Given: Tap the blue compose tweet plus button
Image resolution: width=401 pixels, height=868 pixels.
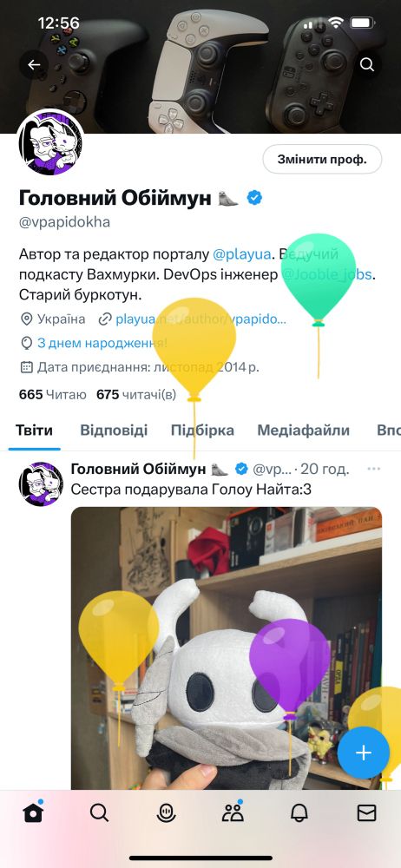Looking at the screenshot, I should (364, 753).
